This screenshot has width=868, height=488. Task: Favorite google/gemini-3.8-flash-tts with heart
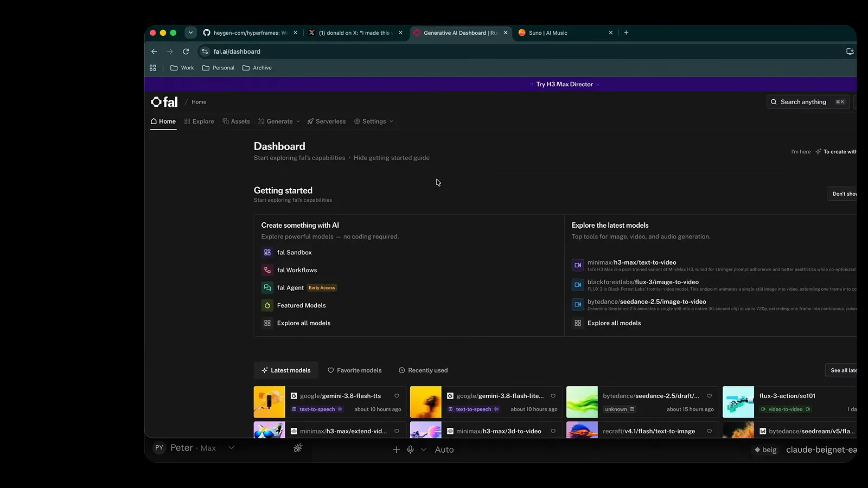coord(397,396)
